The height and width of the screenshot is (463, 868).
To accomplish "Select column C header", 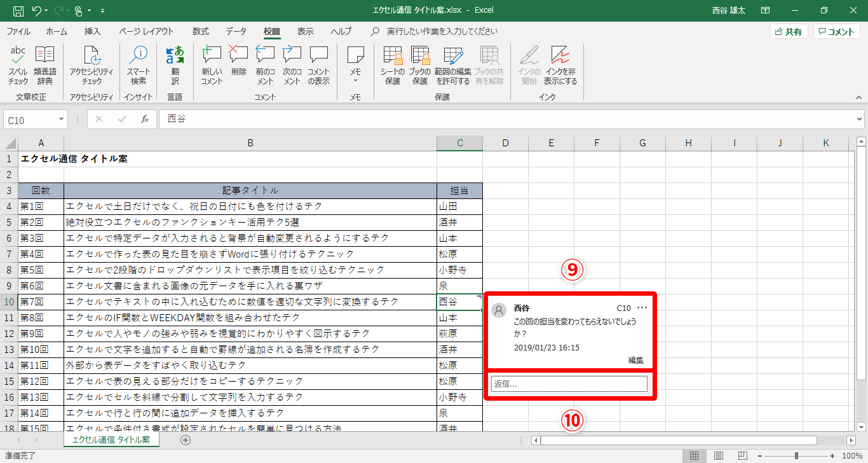I will [459, 143].
